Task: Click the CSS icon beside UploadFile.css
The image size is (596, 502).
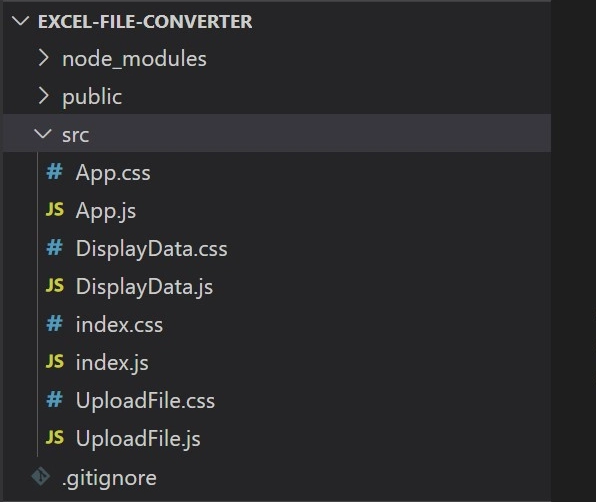Action: pyautogui.click(x=54, y=400)
